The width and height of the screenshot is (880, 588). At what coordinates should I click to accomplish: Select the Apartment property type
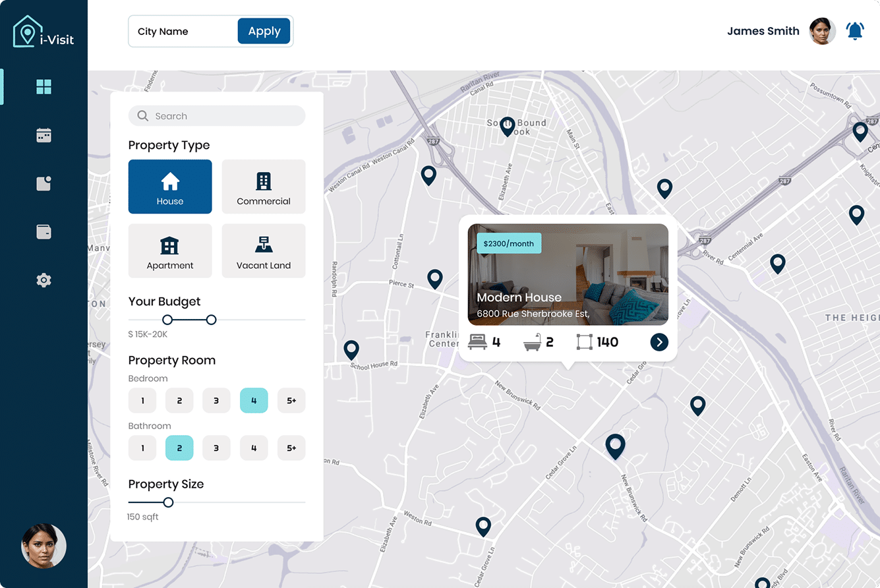[170, 250]
